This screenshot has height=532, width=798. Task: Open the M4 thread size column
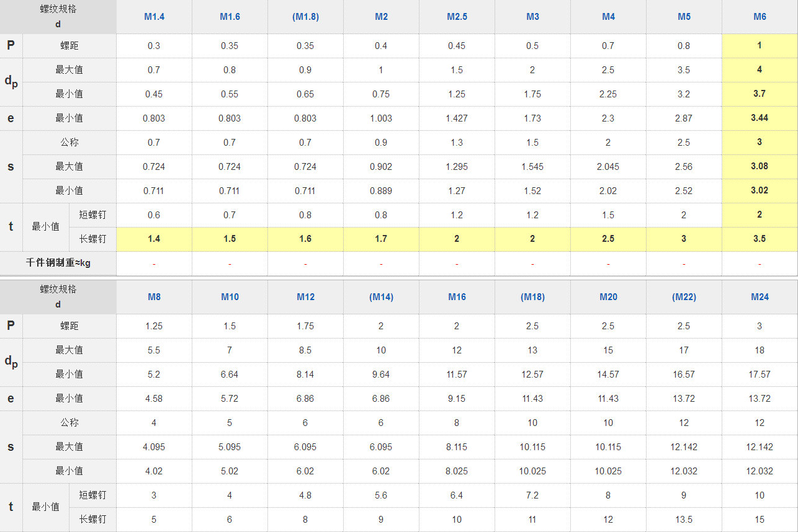click(608, 17)
